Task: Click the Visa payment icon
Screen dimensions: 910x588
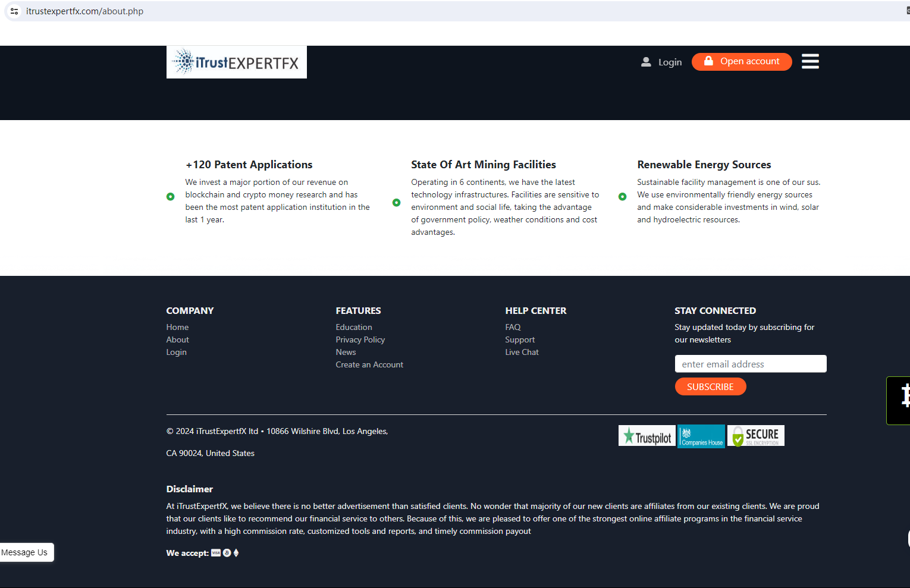Action: [x=216, y=553]
